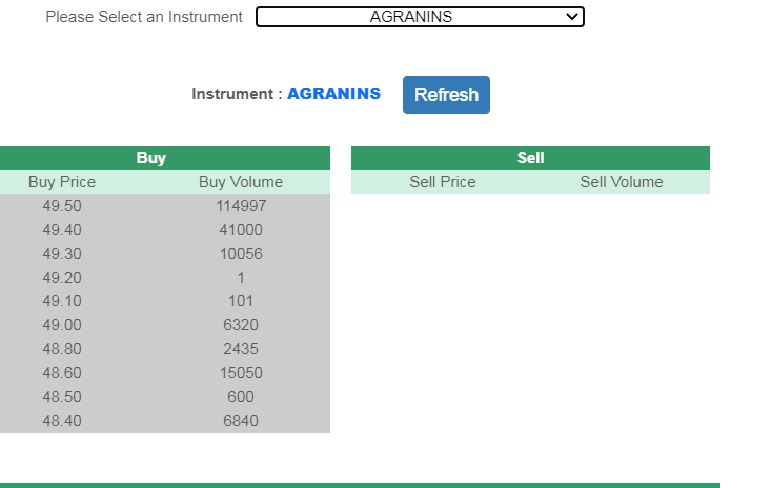Click the 49.30 buy price cell
The height and width of the screenshot is (488, 772).
point(62,254)
